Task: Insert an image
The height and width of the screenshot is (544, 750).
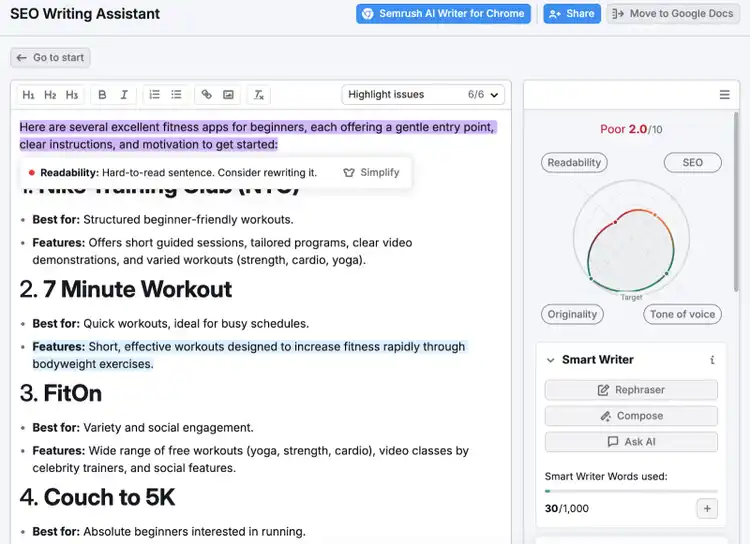Action: pos(229,95)
